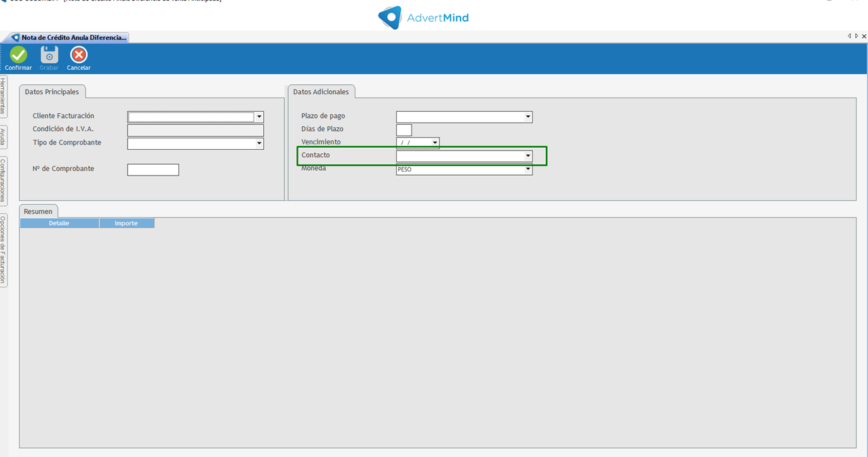868x457 pixels.
Task: Close the document tab with the X
Action: [863, 36]
